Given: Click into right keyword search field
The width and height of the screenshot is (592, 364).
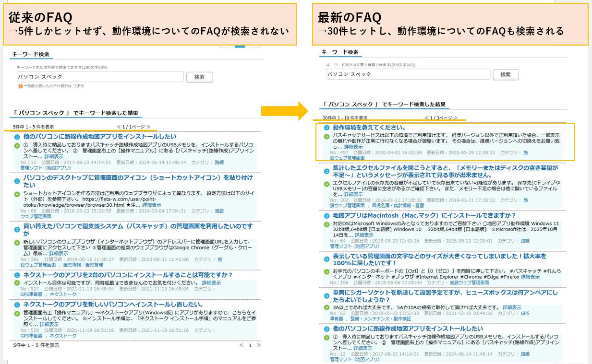Looking at the screenshot, I should pyautogui.click(x=408, y=74).
